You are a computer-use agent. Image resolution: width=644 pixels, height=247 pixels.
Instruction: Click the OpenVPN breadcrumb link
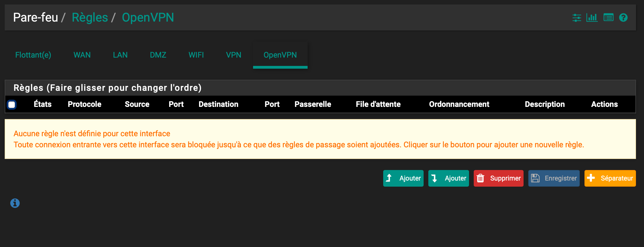click(148, 17)
